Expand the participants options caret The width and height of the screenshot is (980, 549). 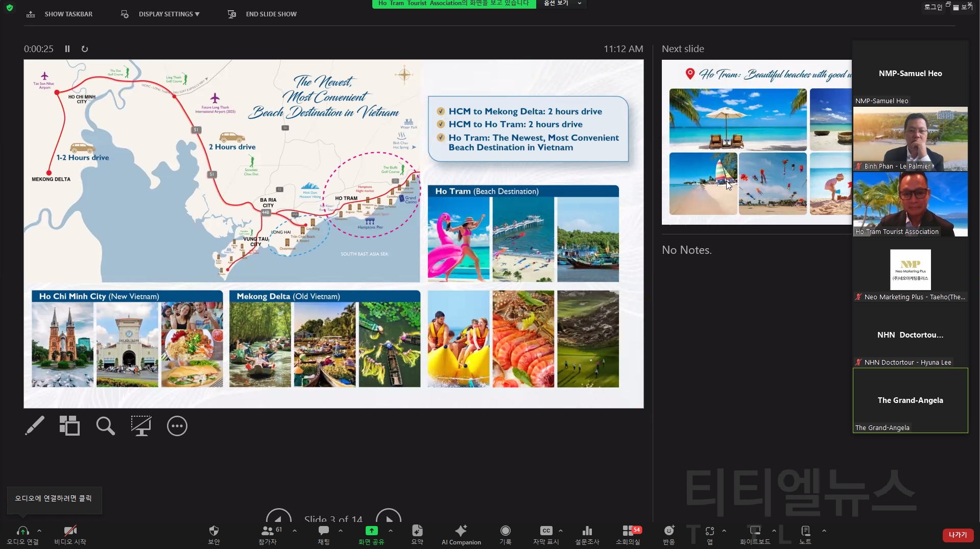pos(295,531)
